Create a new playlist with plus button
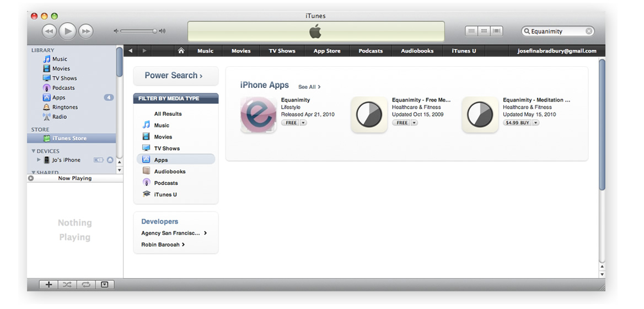Viewport: 644px width, 309px height. 49,284
